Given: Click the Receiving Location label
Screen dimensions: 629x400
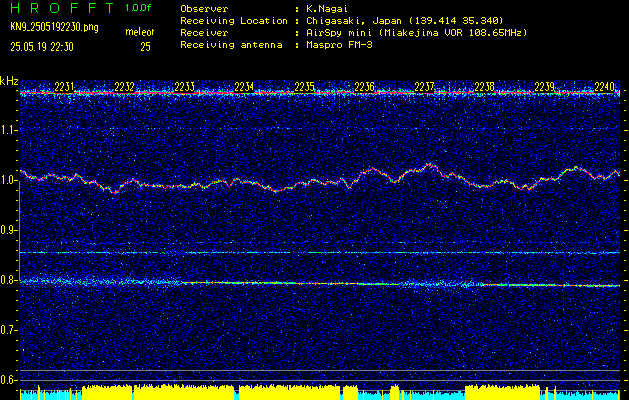Looking at the screenshot, I should pyautogui.click(x=234, y=20).
